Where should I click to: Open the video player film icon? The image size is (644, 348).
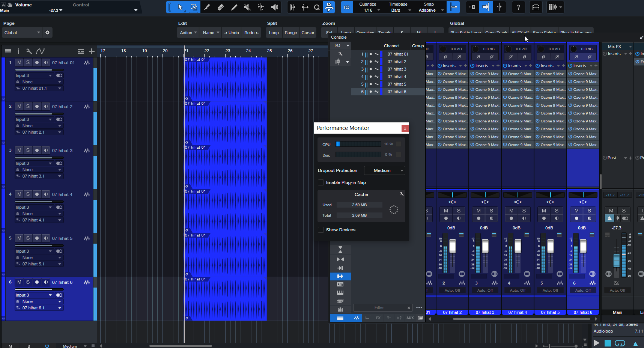coord(536,7)
